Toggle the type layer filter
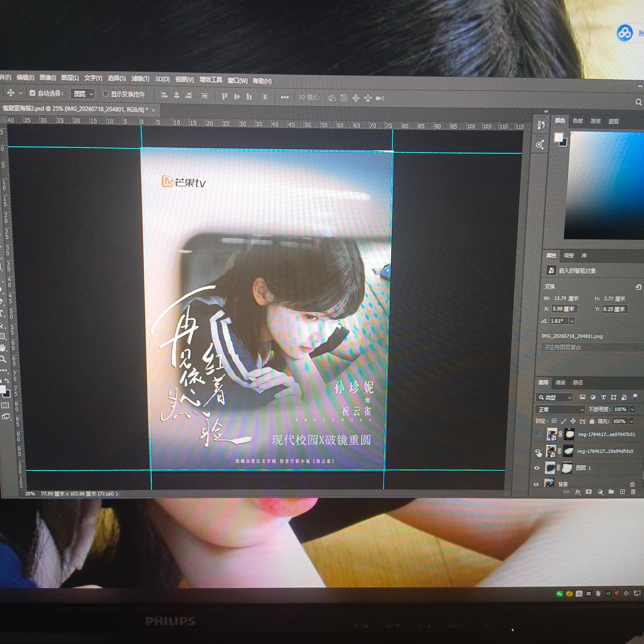The width and height of the screenshot is (644, 644). 603,397
